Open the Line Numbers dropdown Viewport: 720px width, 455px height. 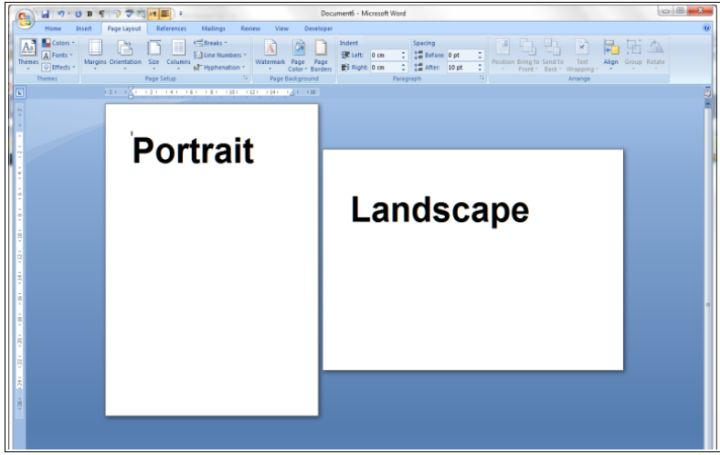[x=220, y=55]
